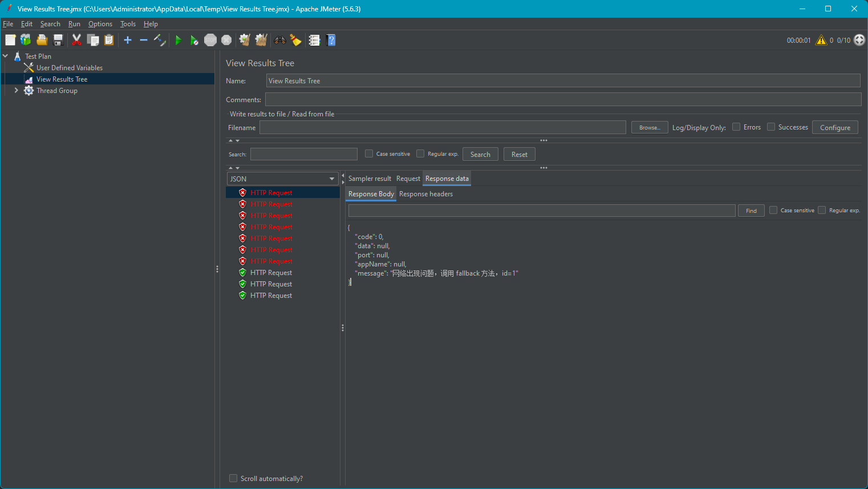Select User Defined Variables in the tree

tap(70, 67)
